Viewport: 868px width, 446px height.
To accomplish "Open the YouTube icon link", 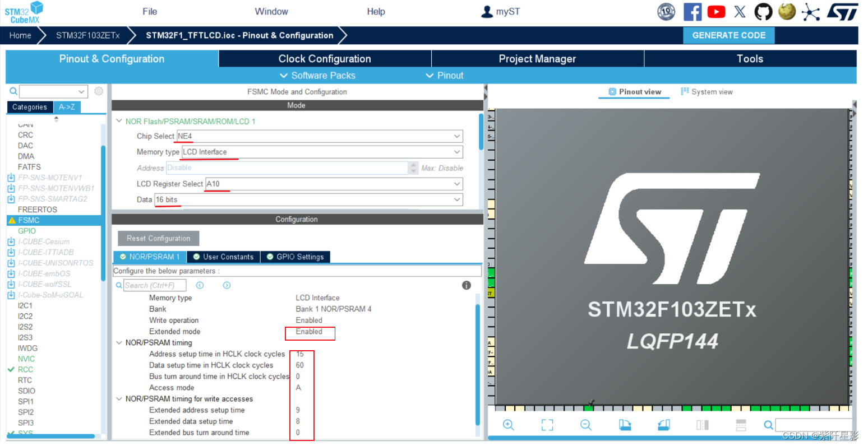I will (716, 12).
